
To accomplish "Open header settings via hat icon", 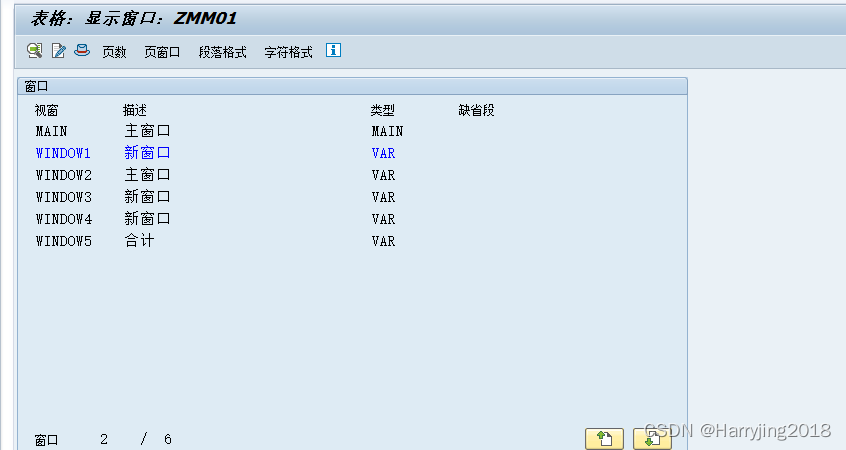I will pyautogui.click(x=82, y=51).
